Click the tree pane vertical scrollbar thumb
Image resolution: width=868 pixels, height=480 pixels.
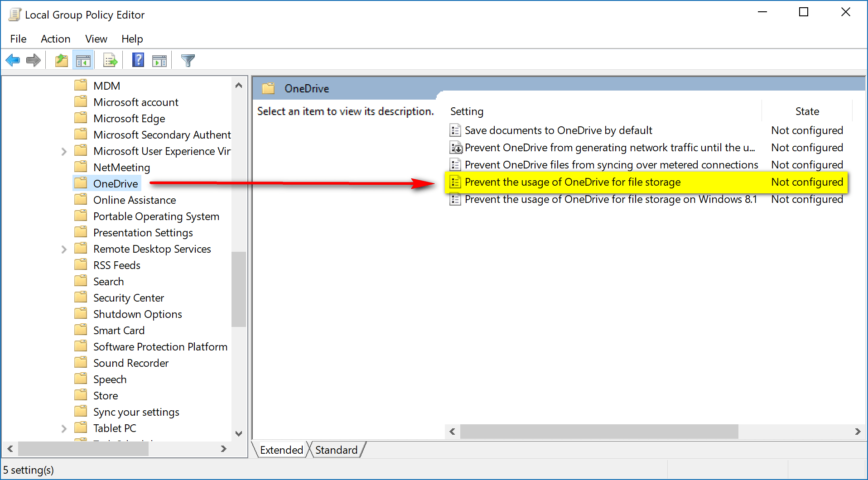[x=239, y=289]
